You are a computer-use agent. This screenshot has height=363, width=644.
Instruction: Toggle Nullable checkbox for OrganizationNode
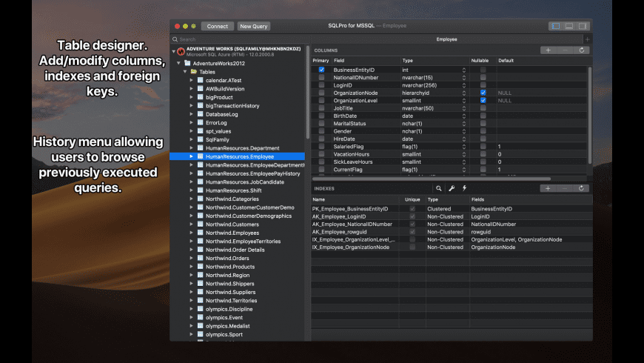click(x=483, y=93)
